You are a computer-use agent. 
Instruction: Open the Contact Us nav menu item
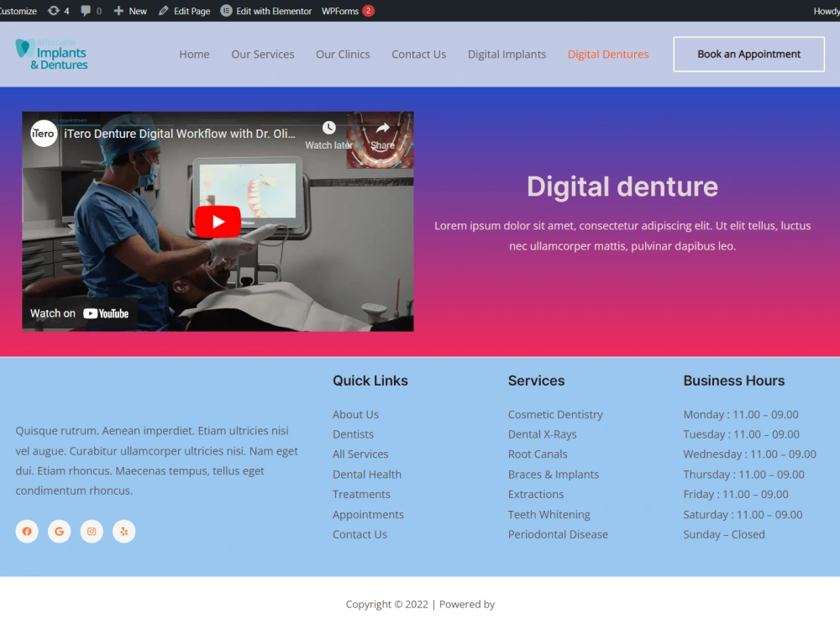(419, 54)
